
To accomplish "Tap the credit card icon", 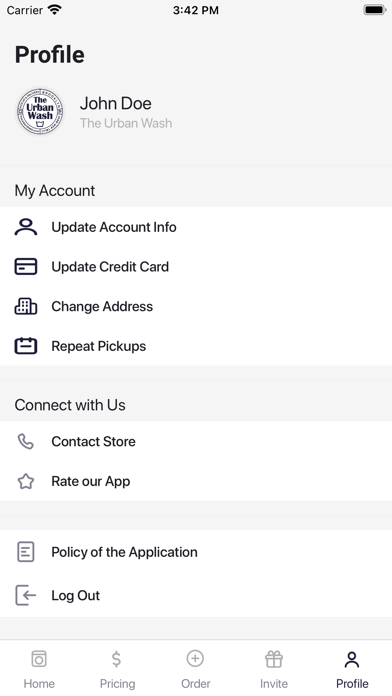I will 26,267.
